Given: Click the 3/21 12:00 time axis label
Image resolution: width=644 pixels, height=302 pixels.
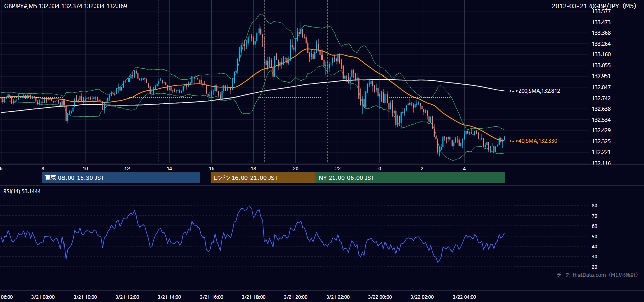Looking at the screenshot, I should click(127, 297).
